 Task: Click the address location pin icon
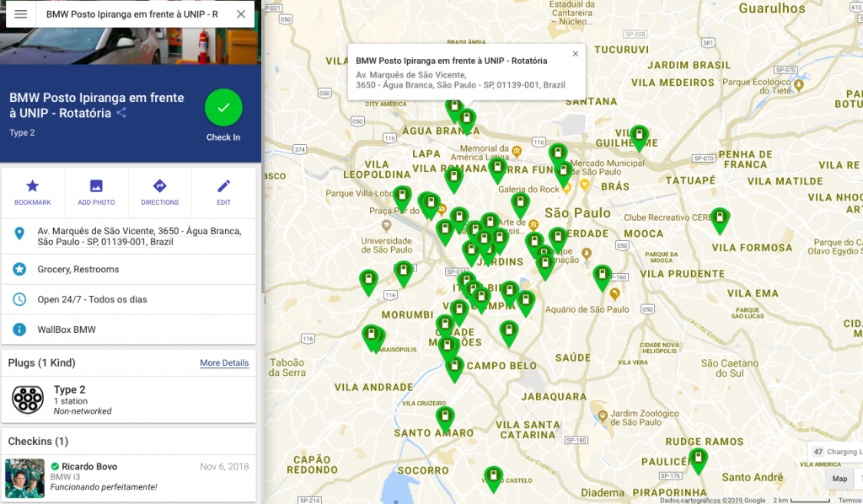pos(19,233)
